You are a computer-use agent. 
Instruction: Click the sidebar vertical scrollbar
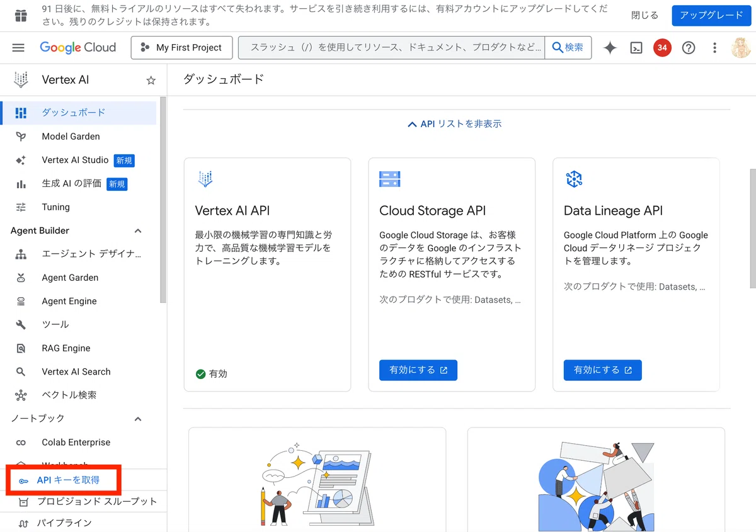(x=163, y=200)
